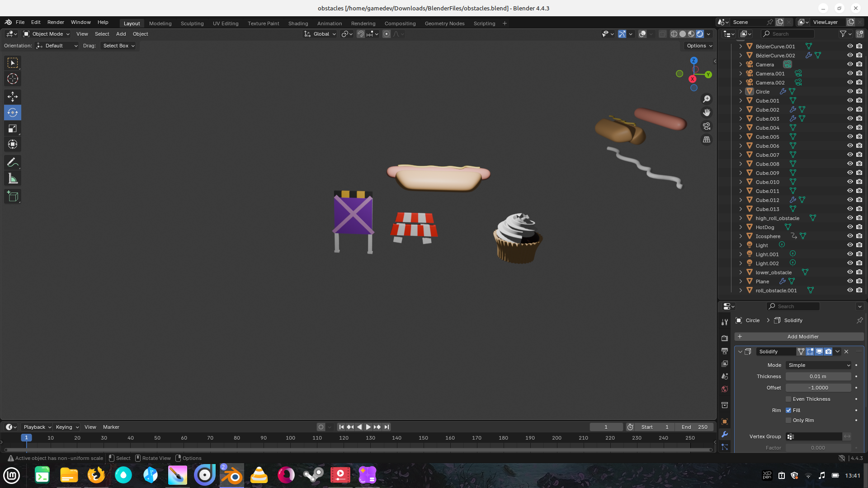Enable the Even Thickness checkbox
Screen dimensions: 868x488
tap(788, 399)
